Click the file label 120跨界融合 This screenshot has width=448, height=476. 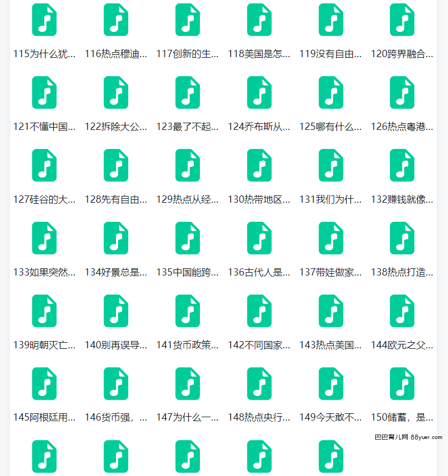402,54
